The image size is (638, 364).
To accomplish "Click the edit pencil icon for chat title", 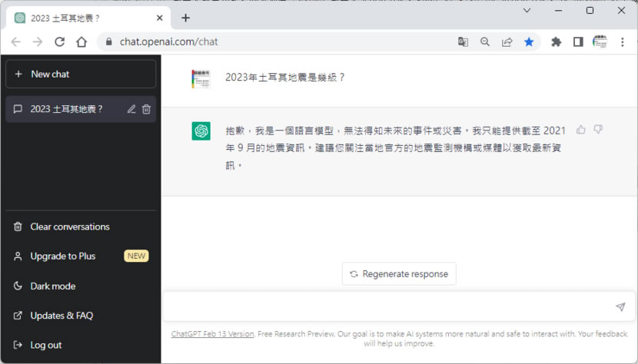I will pos(131,109).
